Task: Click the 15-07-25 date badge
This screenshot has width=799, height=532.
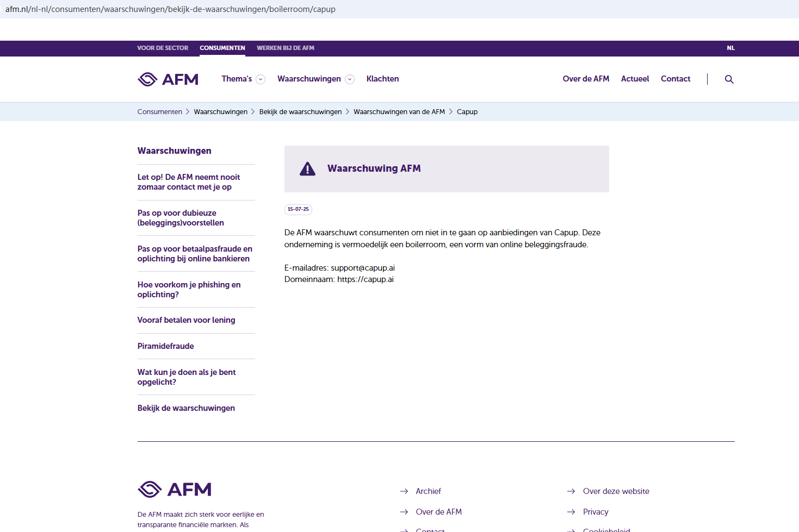Action: point(298,209)
